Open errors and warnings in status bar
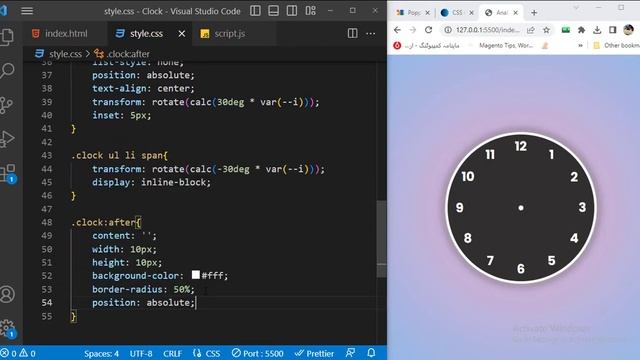640x360 pixels. pos(18,353)
